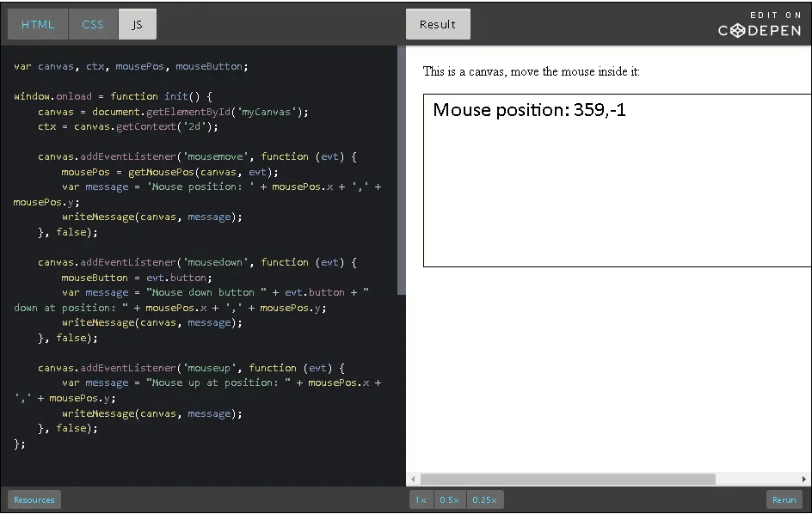Click the 'window.onload = function init()' line

[113, 96]
